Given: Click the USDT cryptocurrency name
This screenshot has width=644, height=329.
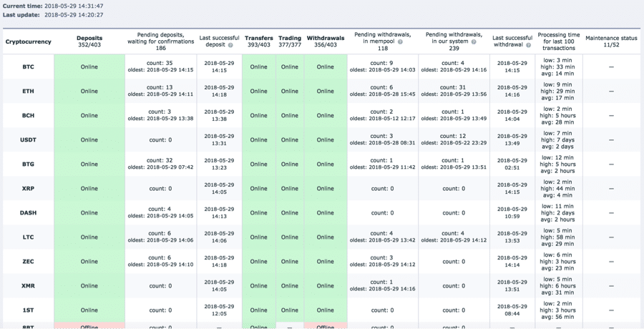Looking at the screenshot, I should [x=29, y=140].
